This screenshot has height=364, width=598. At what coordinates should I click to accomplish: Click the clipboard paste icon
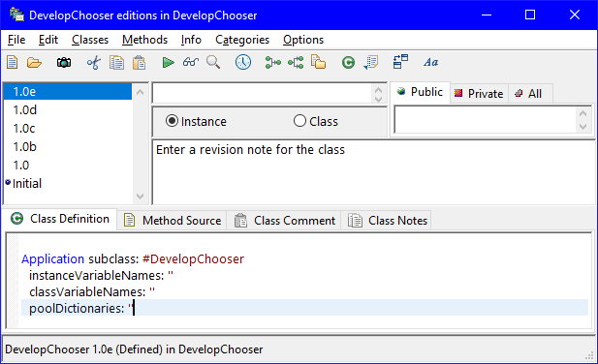point(140,63)
